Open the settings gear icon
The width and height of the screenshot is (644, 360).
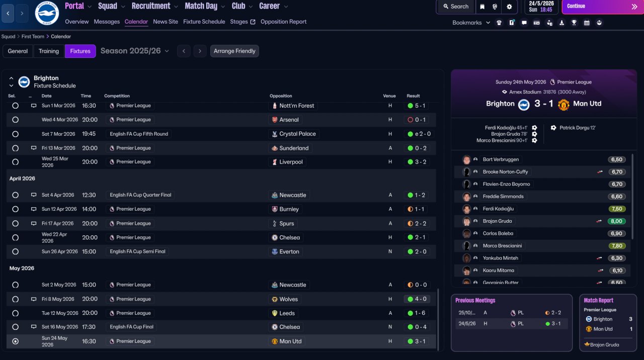click(x=509, y=7)
